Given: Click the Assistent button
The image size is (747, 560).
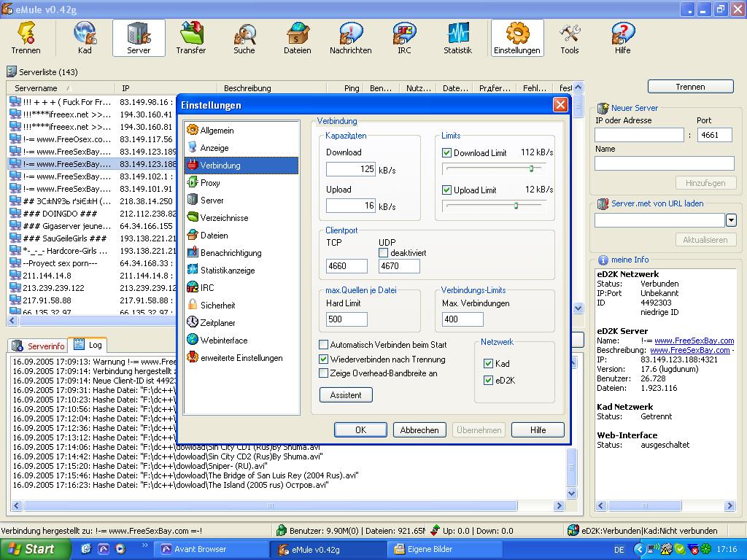Looking at the screenshot, I should tap(346, 395).
